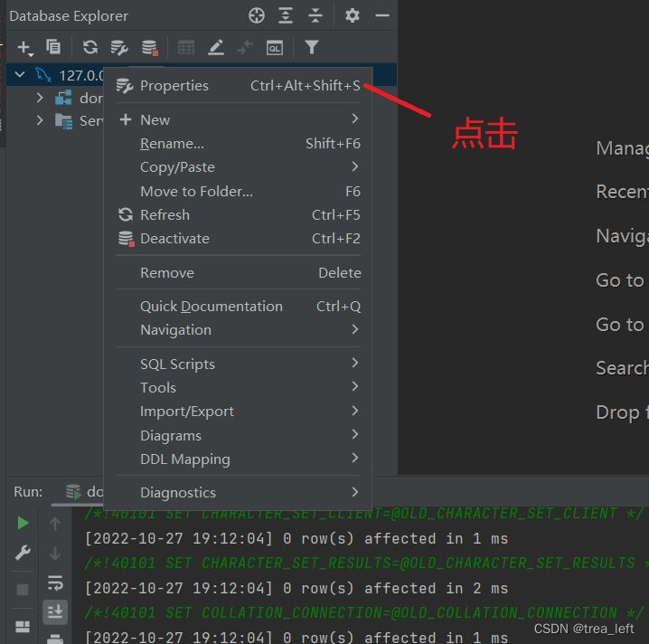The width and height of the screenshot is (649, 644).
Task: Open the Diagnostics submenu
Action: (x=238, y=492)
